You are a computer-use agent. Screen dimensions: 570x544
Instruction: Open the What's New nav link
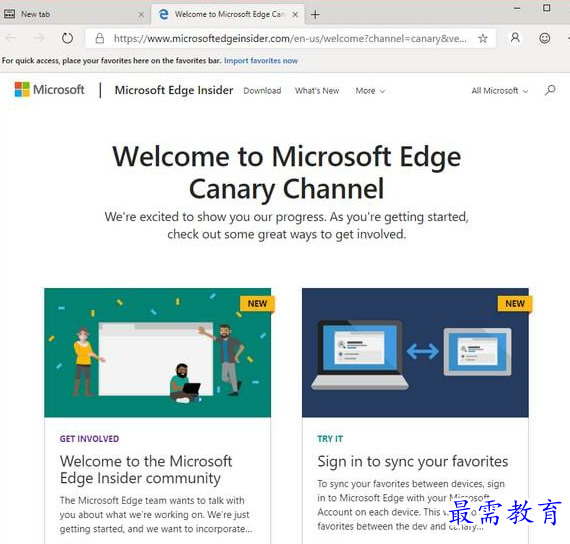[317, 91]
